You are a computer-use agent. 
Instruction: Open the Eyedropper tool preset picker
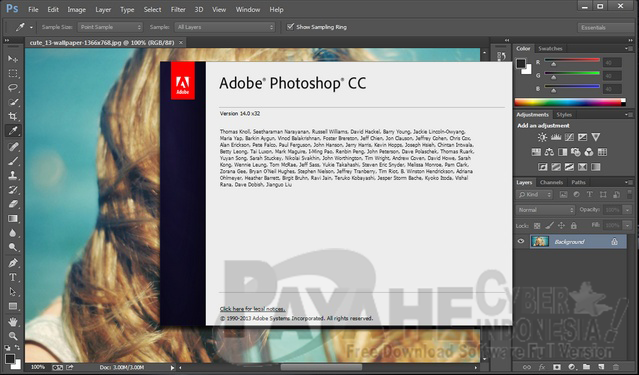(31, 27)
